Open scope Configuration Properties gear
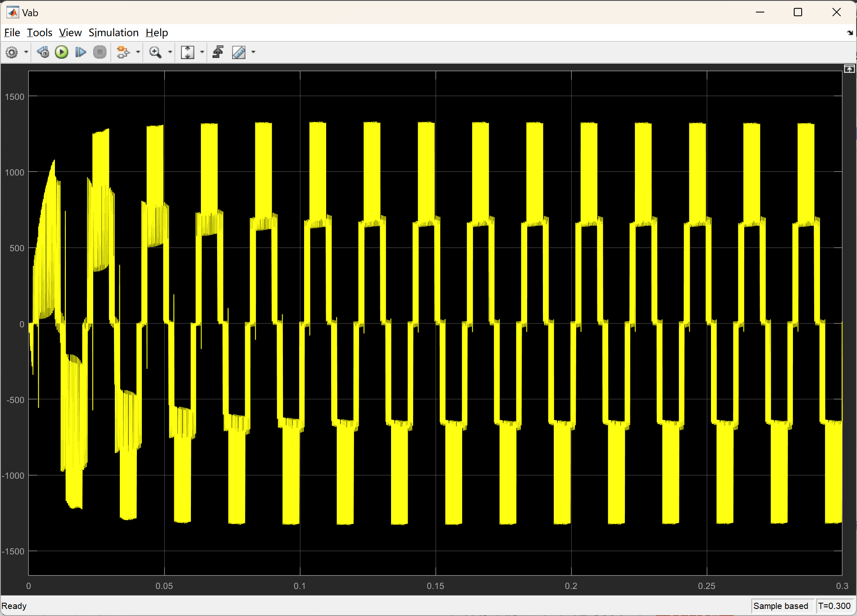The width and height of the screenshot is (857, 616). [12, 52]
